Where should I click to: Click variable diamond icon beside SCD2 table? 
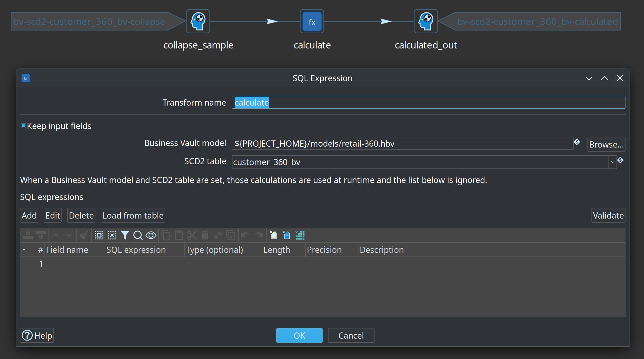click(x=621, y=160)
